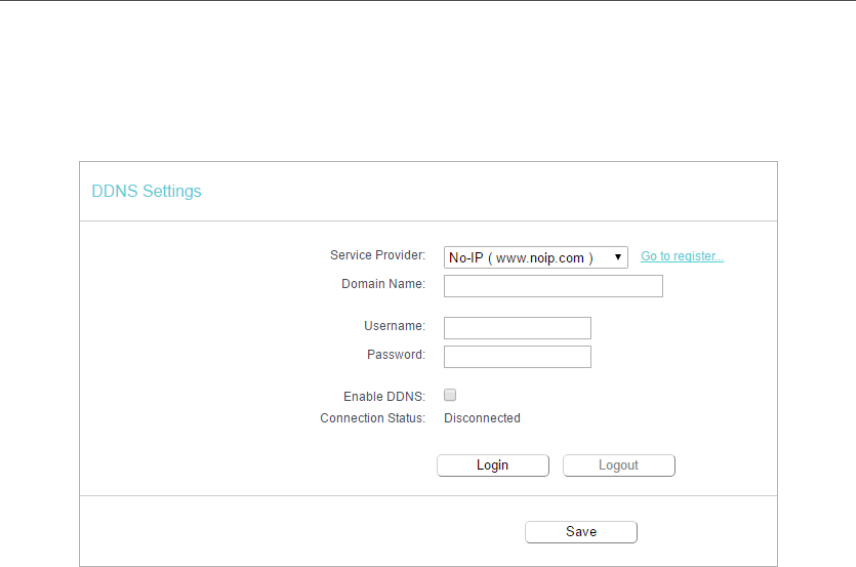
Task: Select the Service Provider label
Action: click(377, 255)
